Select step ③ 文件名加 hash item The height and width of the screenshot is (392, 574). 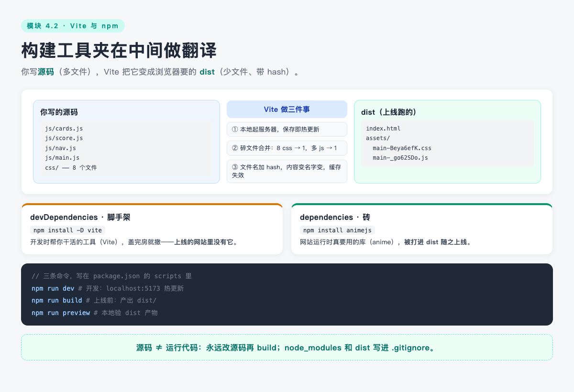click(287, 171)
